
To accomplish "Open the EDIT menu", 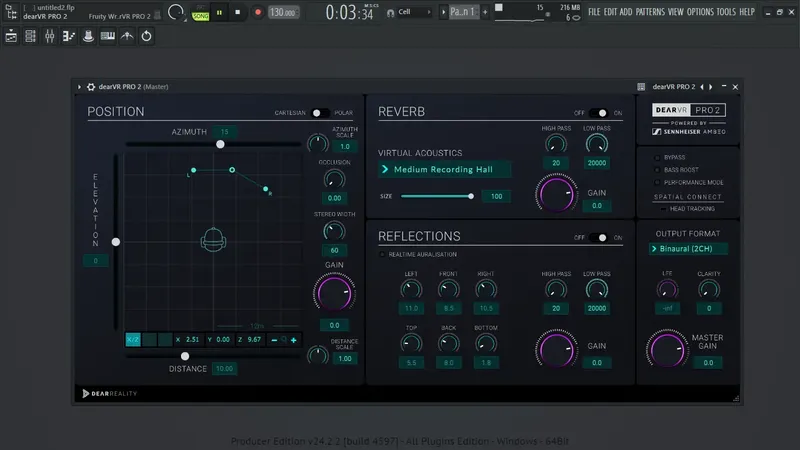I will tap(610, 12).
